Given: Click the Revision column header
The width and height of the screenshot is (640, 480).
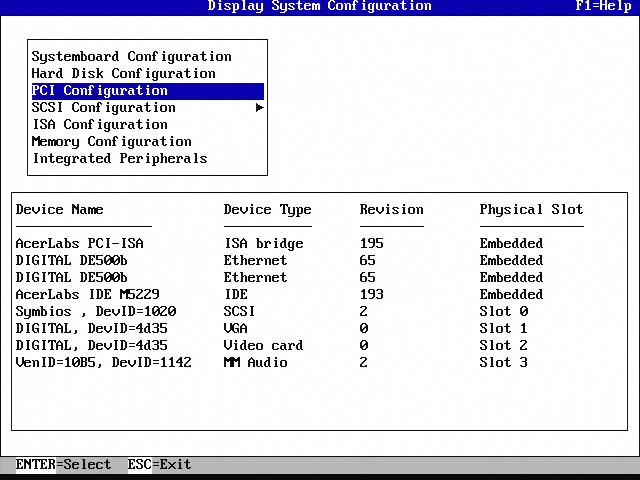Looking at the screenshot, I should [391, 210].
